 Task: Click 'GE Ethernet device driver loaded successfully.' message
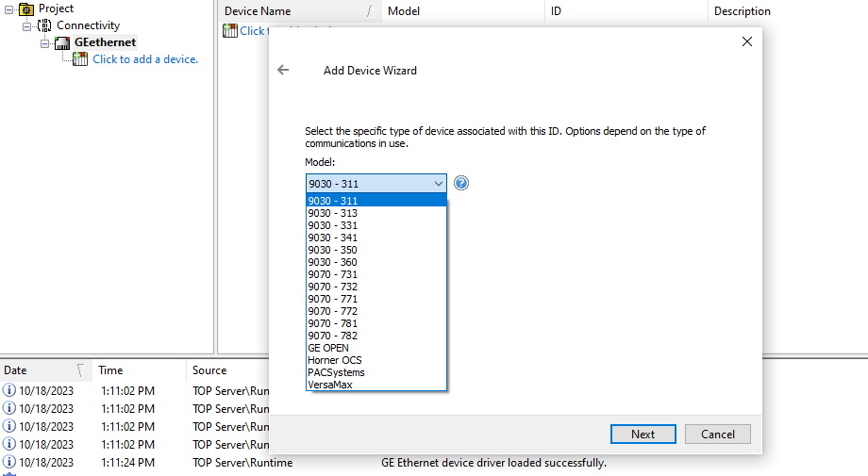pos(493,463)
